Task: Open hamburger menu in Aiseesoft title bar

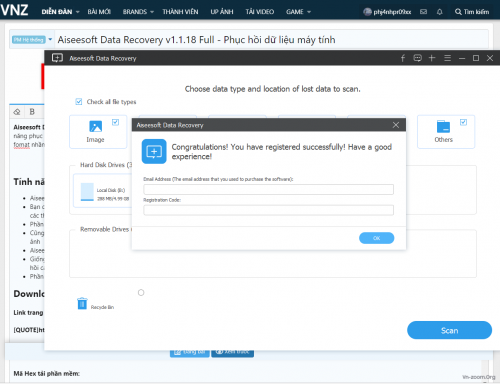Action: (447, 58)
